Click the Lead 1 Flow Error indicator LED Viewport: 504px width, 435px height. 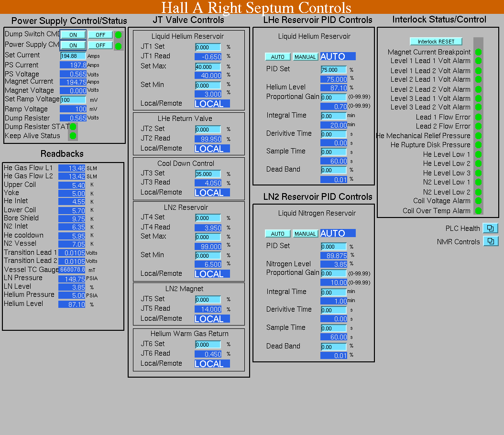pyautogui.click(x=478, y=117)
